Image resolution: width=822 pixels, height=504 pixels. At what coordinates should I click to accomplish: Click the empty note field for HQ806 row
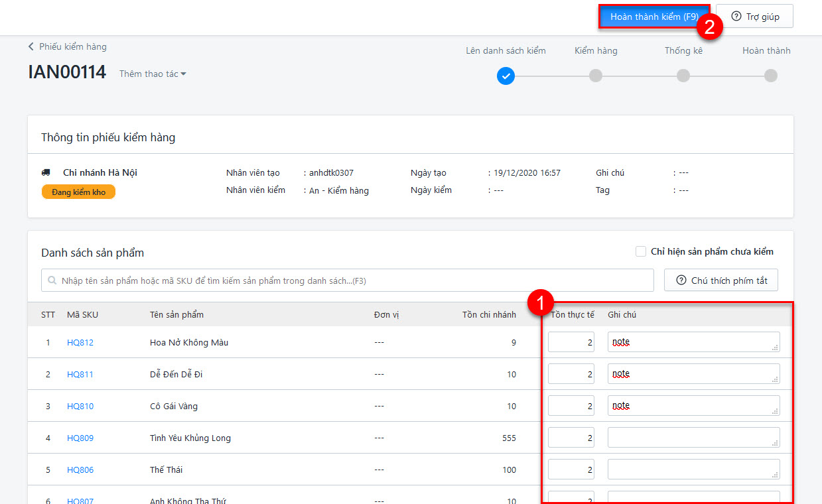click(693, 470)
